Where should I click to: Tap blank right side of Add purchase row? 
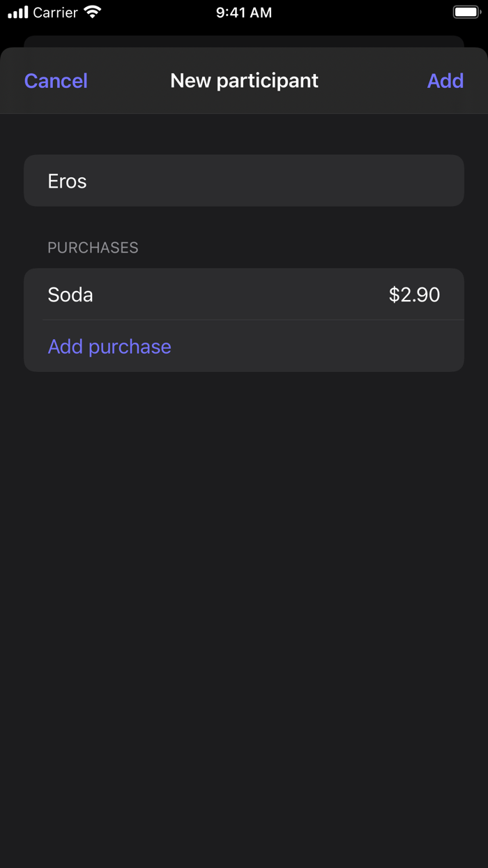[349, 347]
